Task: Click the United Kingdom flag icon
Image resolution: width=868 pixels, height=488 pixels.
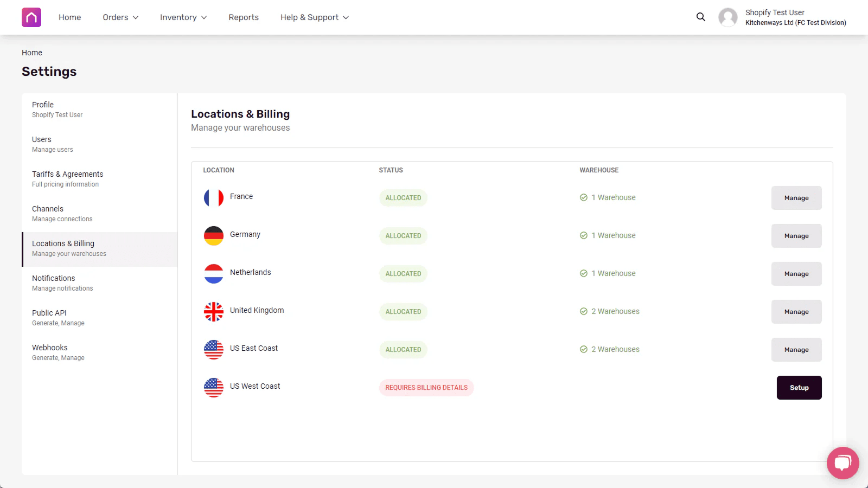Action: click(213, 312)
